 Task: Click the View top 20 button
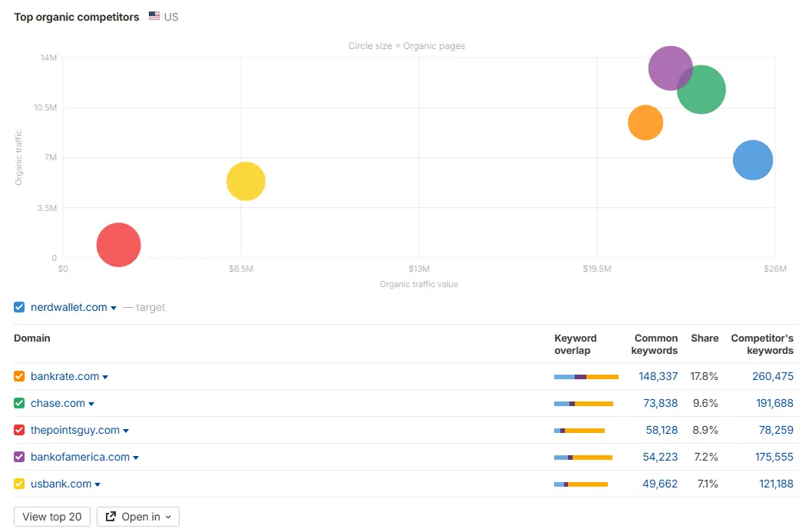click(x=51, y=517)
